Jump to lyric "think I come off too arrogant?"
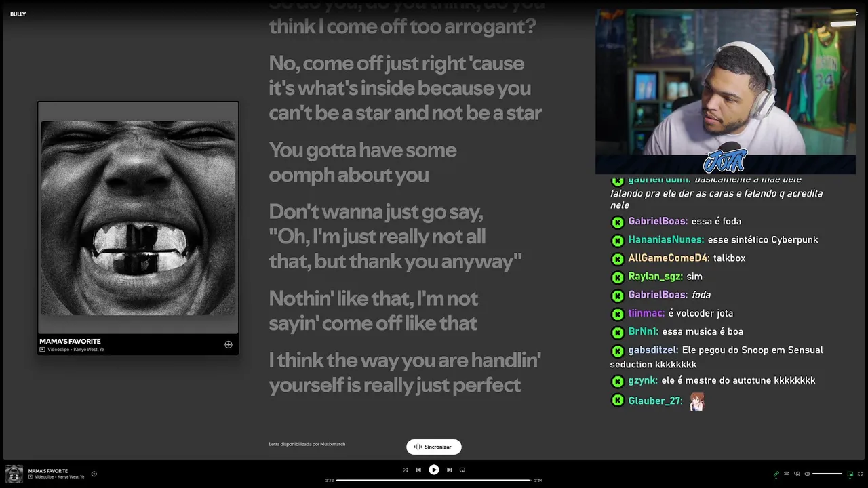 [x=402, y=26]
